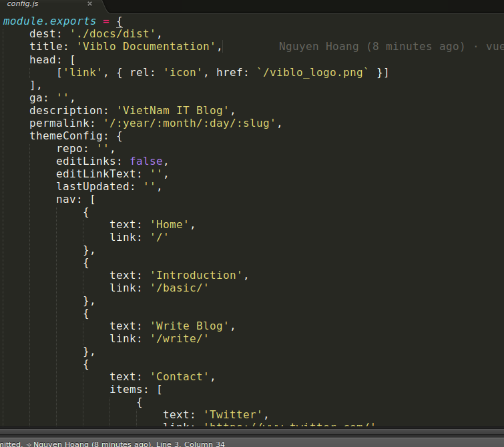
Task: Click the 'themeConfig' key
Action: click(x=66, y=136)
